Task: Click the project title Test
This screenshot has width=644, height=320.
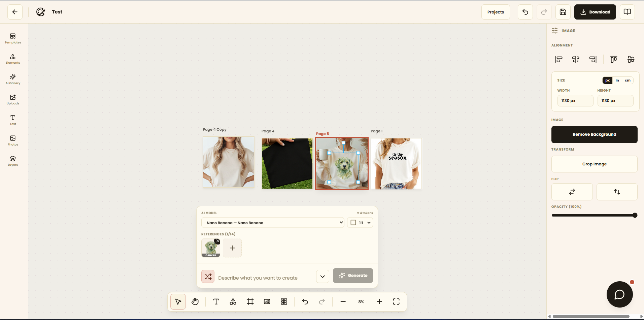Action: (57, 12)
